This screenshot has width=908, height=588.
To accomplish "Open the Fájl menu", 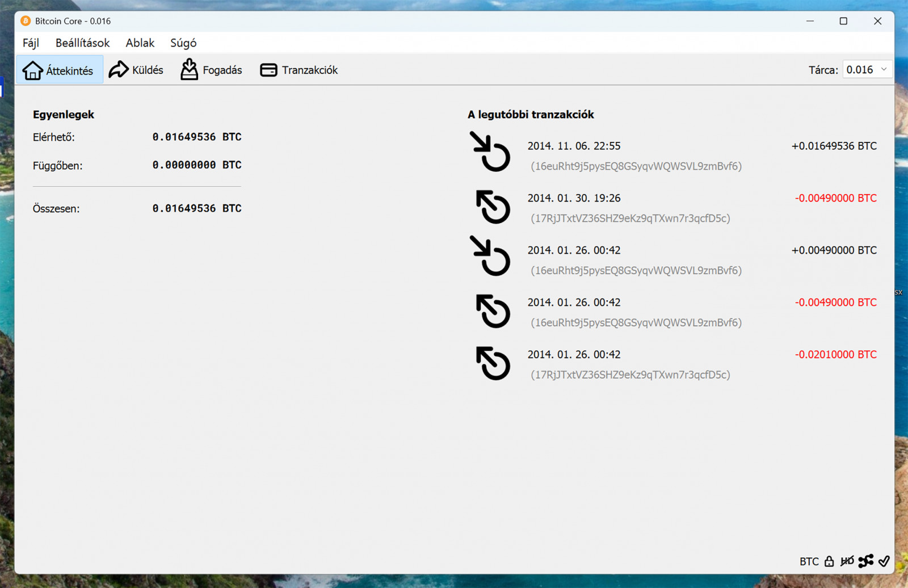I will coord(31,43).
